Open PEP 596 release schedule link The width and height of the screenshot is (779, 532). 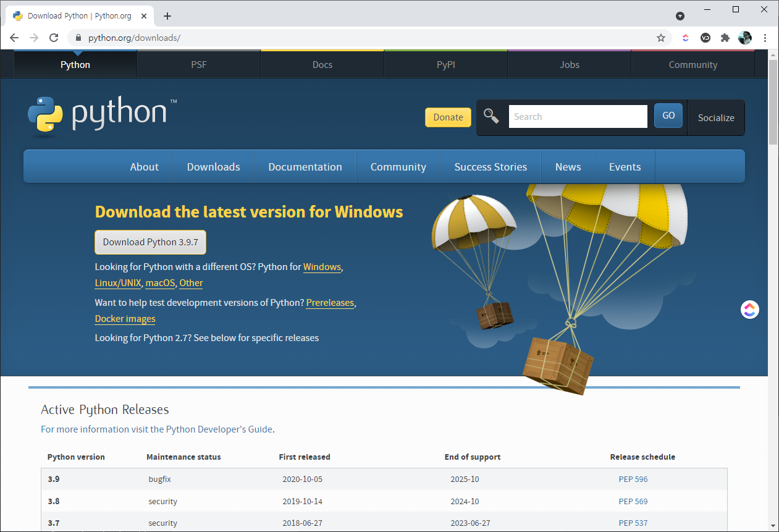[633, 479]
